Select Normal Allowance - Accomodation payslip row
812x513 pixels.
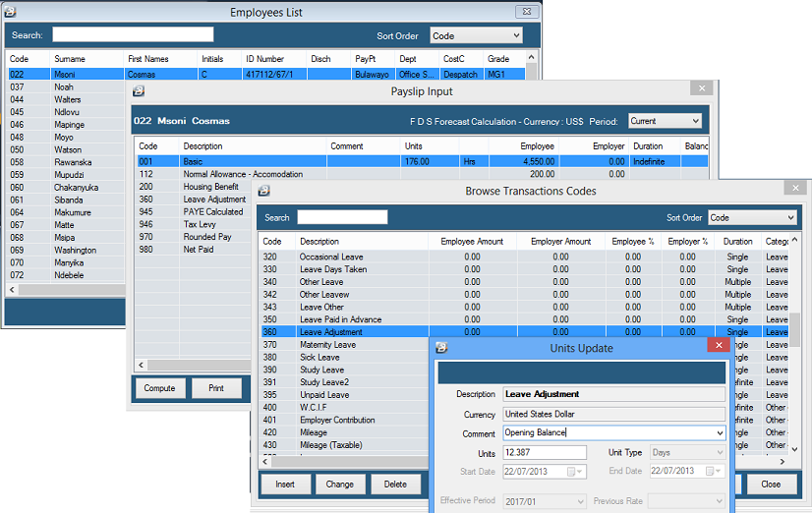click(x=422, y=174)
